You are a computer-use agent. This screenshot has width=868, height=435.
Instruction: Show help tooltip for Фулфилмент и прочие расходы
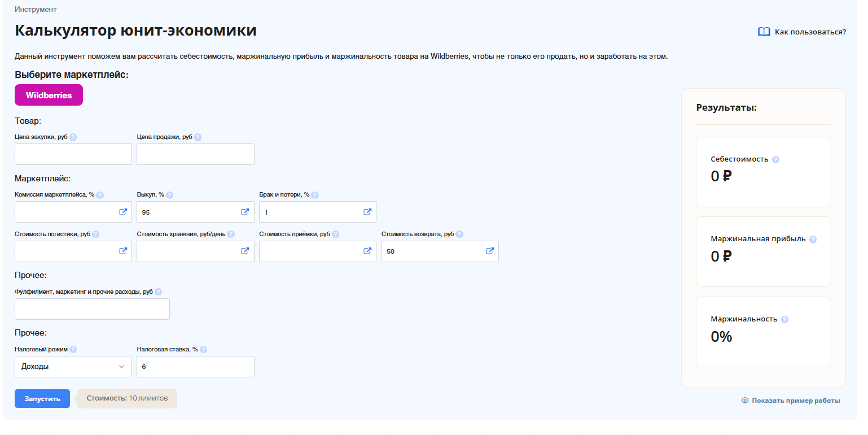(158, 292)
